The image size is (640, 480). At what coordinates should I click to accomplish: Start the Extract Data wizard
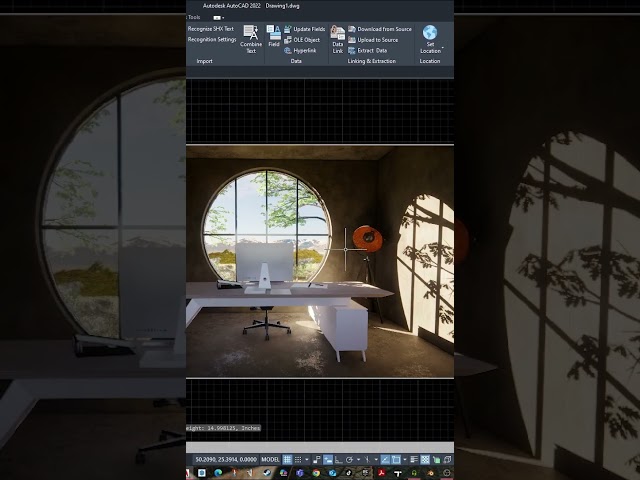pos(367,51)
